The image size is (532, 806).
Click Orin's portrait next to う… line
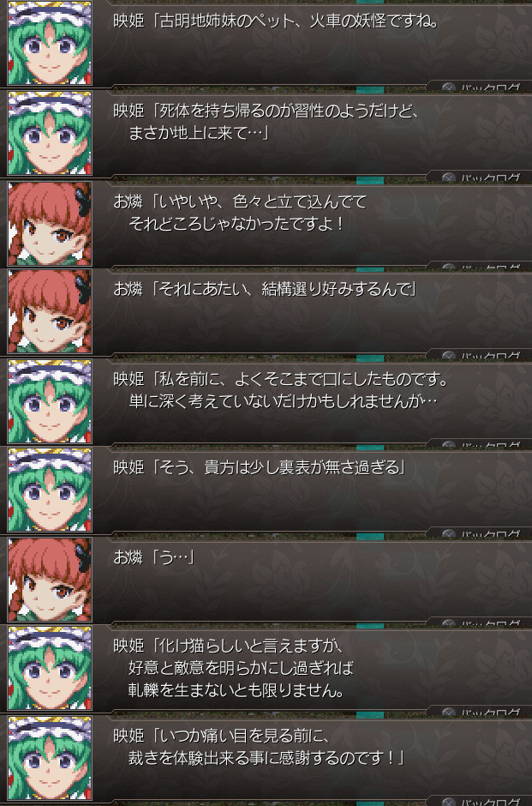(x=50, y=580)
